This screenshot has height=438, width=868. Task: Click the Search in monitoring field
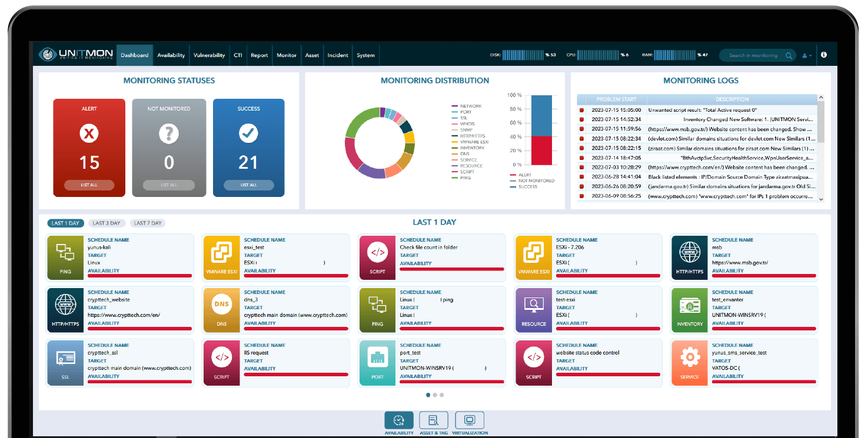point(757,55)
